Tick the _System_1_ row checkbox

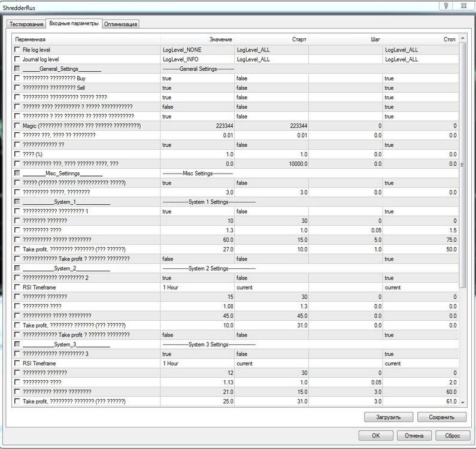click(x=17, y=202)
